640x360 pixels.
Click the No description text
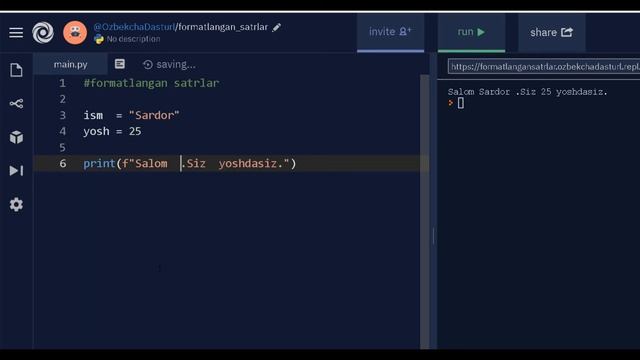click(x=133, y=39)
